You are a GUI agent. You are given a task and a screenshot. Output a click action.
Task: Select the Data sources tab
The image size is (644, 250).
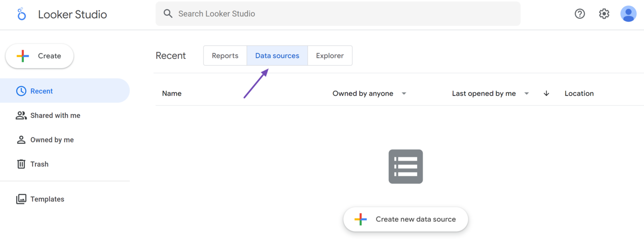[277, 56]
